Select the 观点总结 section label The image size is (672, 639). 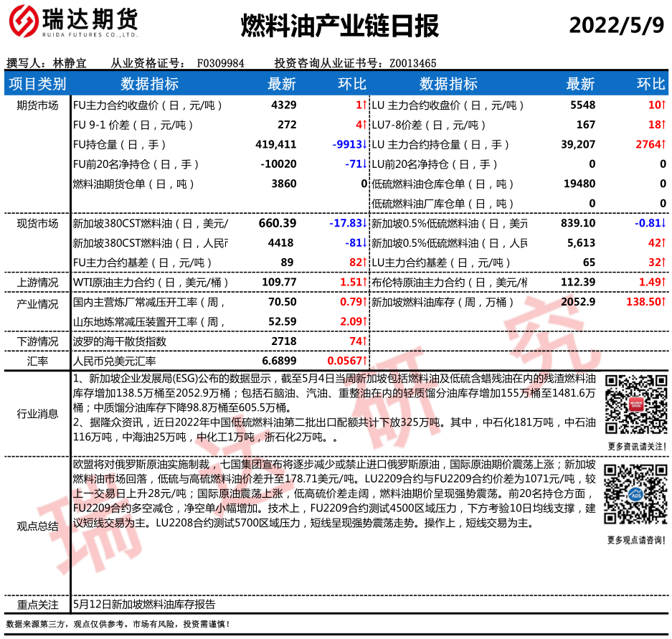click(x=37, y=526)
